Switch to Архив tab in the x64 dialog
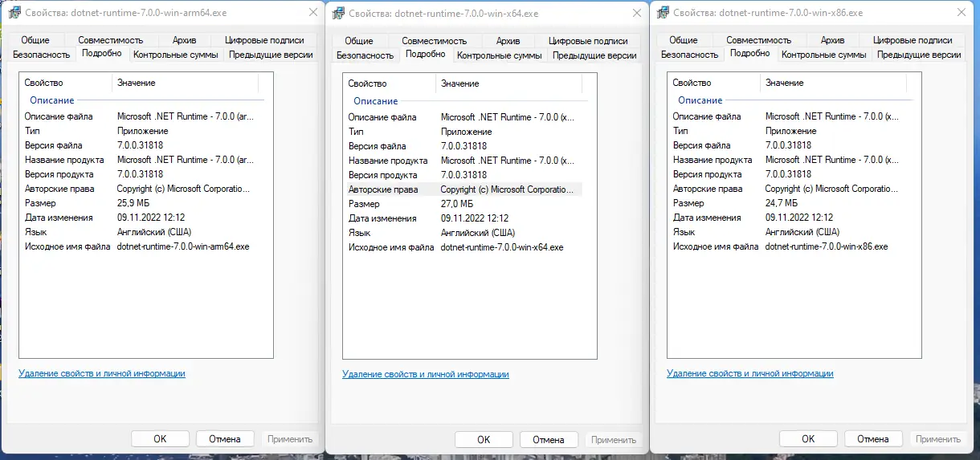The image size is (980, 460). 508,41
